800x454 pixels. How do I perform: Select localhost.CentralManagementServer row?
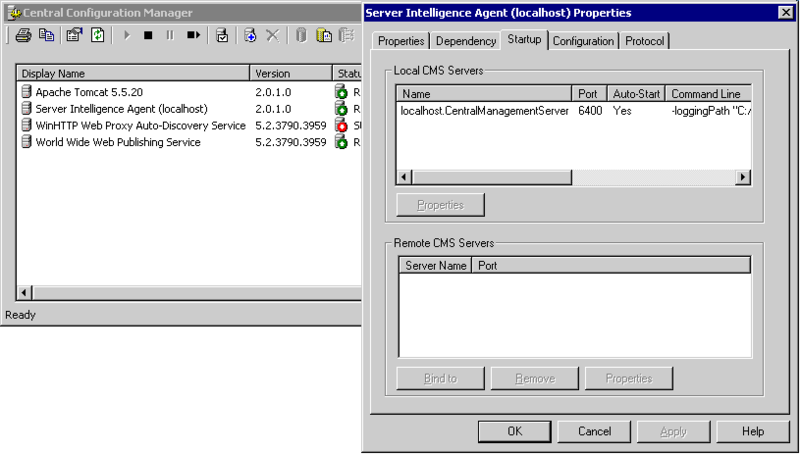[x=484, y=111]
